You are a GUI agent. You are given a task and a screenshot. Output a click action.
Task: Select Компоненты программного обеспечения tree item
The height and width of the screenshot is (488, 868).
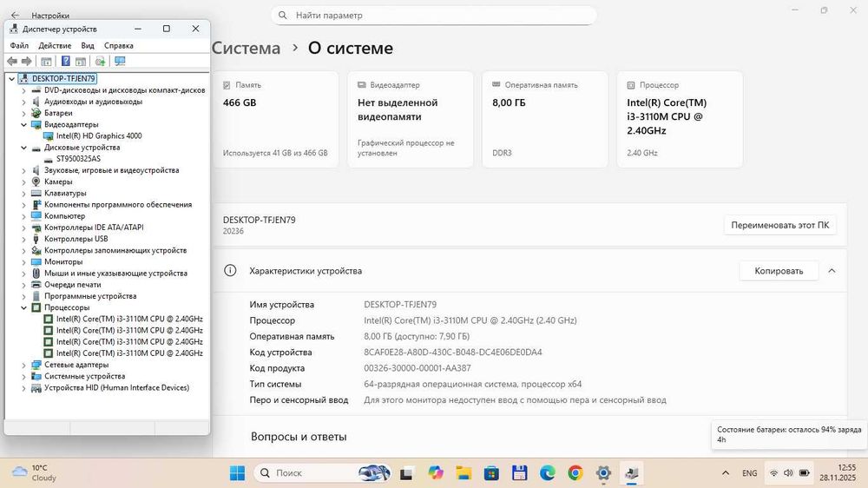pyautogui.click(x=118, y=204)
